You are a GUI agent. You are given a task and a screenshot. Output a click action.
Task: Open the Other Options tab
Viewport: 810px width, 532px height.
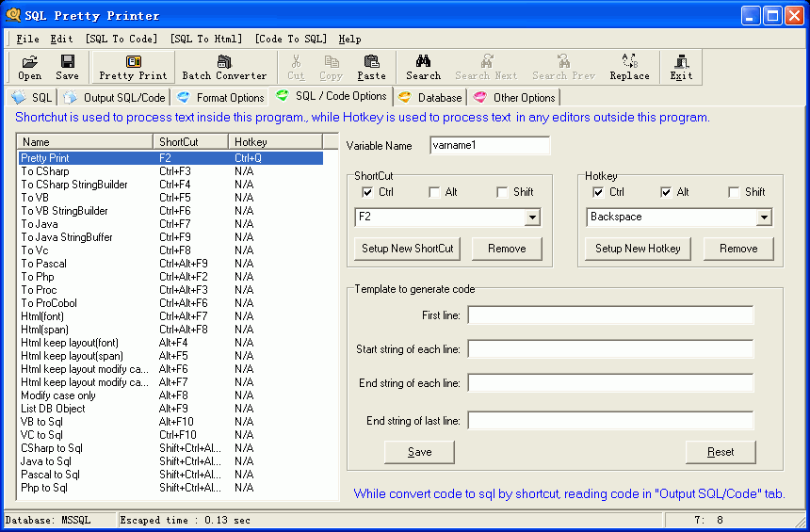click(514, 98)
